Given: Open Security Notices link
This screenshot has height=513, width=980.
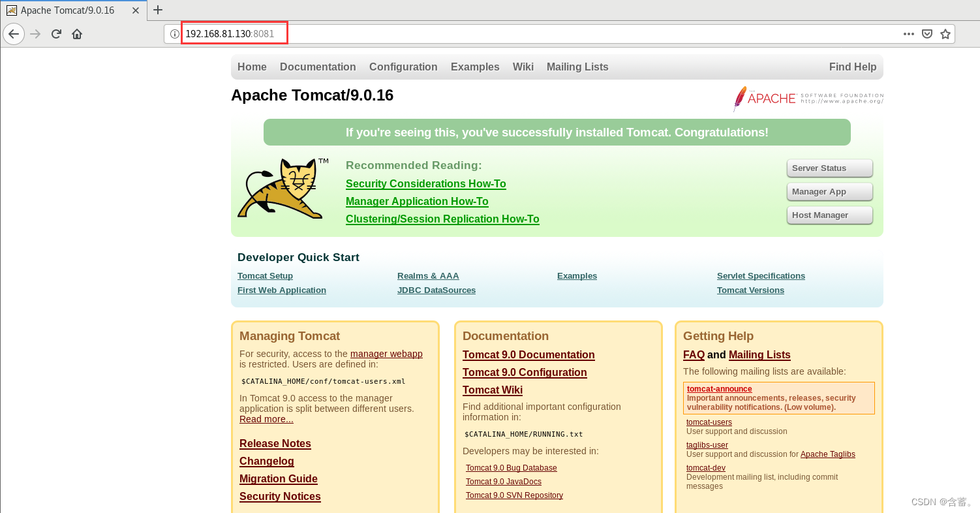Looking at the screenshot, I should [280, 497].
